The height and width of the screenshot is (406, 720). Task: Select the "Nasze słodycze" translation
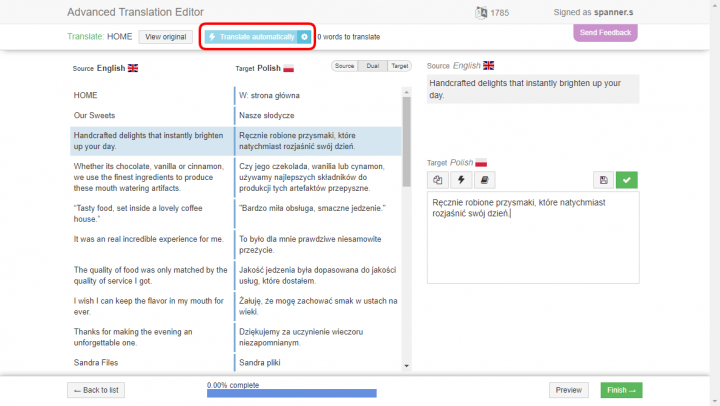coord(318,115)
